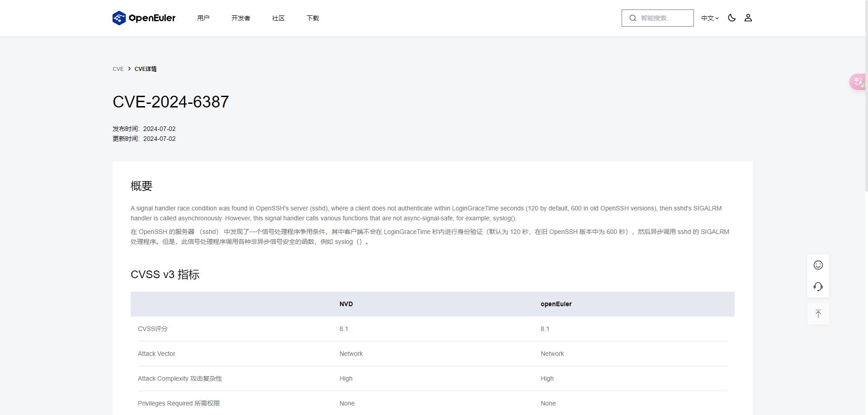Open the user account icon
Screen dimensions: 868x415
[748, 18]
